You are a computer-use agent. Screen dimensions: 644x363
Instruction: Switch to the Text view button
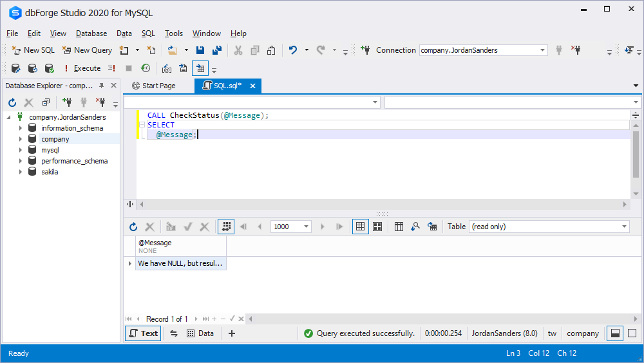click(143, 333)
